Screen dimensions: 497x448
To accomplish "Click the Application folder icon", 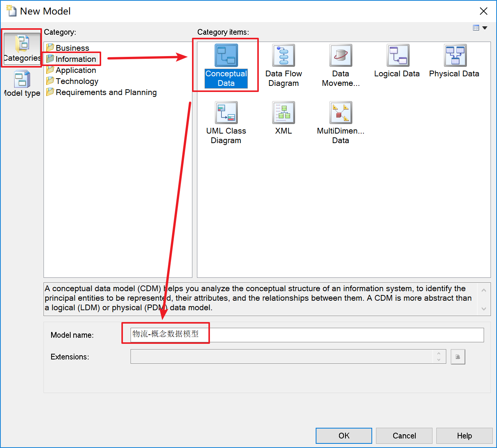I will (50, 70).
